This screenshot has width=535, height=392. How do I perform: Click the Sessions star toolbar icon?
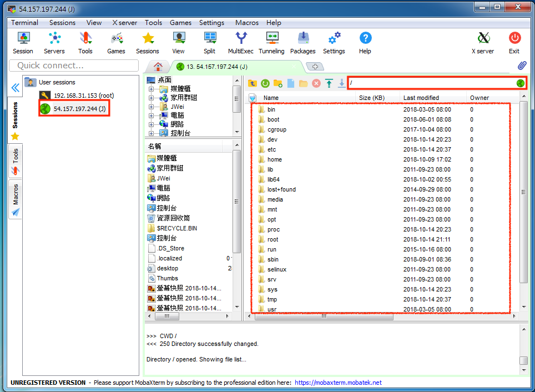coord(148,43)
